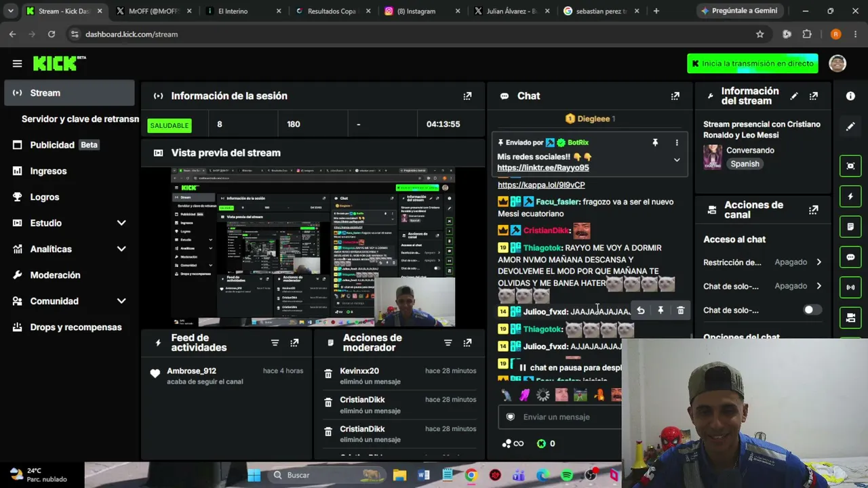Screen dimensions: 868x488
Task: Reply to Julioo_fvxd's message with the arrow icon
Action: point(641,310)
